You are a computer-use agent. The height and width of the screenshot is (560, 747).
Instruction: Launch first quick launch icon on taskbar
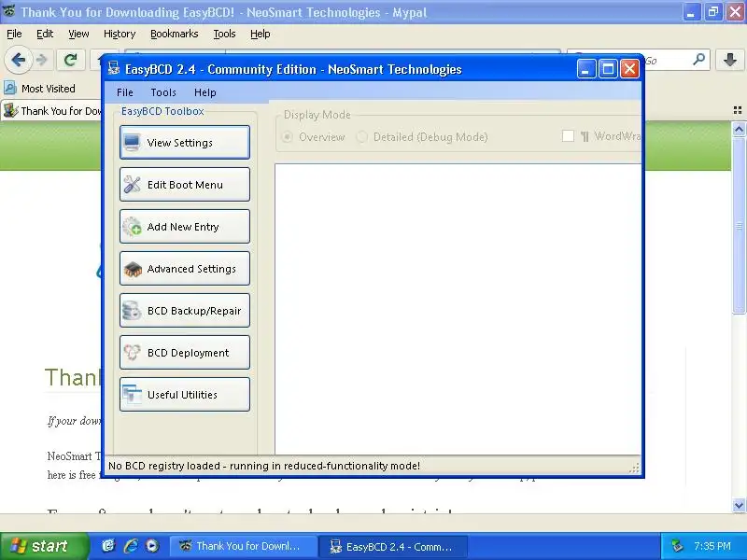pyautogui.click(x=108, y=546)
